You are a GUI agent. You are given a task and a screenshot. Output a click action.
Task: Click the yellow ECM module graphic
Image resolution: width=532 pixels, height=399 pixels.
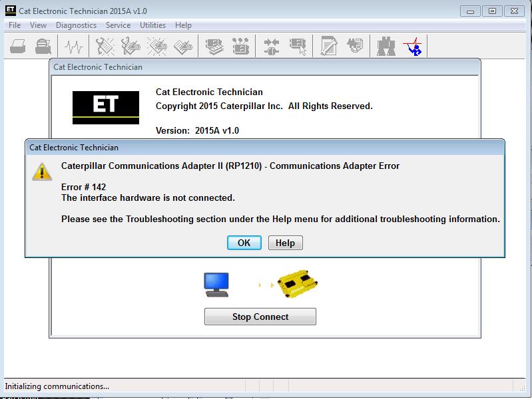297,284
